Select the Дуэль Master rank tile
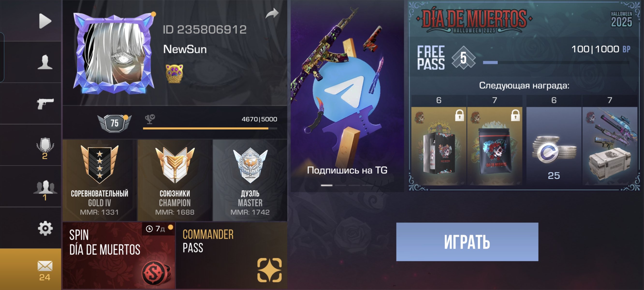 pyautogui.click(x=250, y=180)
